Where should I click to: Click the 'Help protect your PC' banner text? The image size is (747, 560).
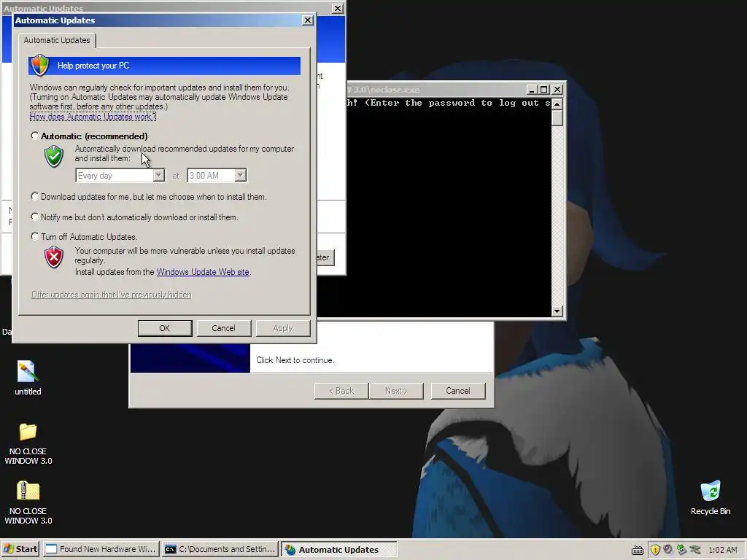click(x=93, y=66)
